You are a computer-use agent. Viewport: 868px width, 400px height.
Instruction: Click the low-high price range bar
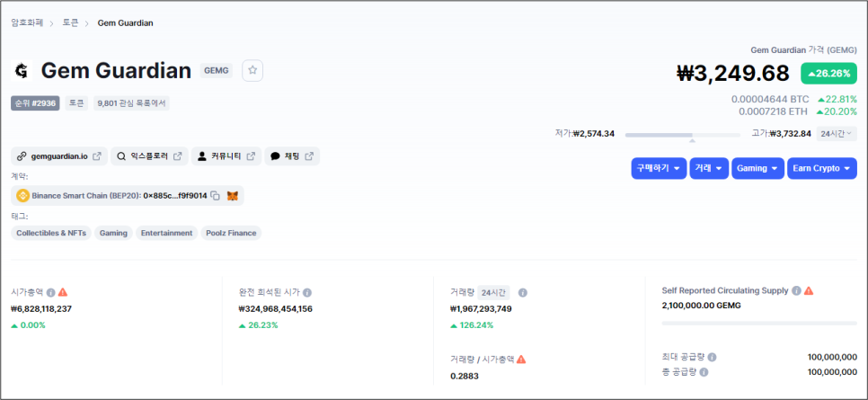click(x=683, y=134)
